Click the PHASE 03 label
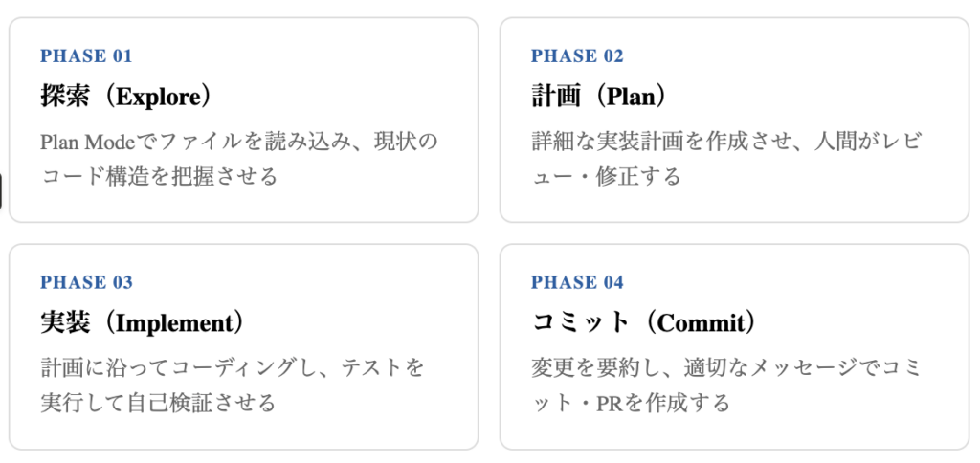The width and height of the screenshot is (980, 463). click(86, 282)
